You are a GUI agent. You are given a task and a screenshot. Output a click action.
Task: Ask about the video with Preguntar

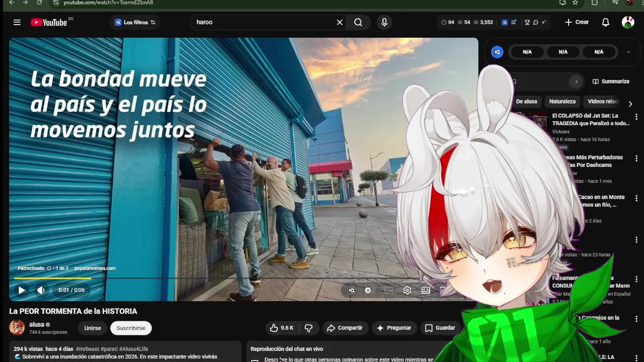(x=394, y=328)
